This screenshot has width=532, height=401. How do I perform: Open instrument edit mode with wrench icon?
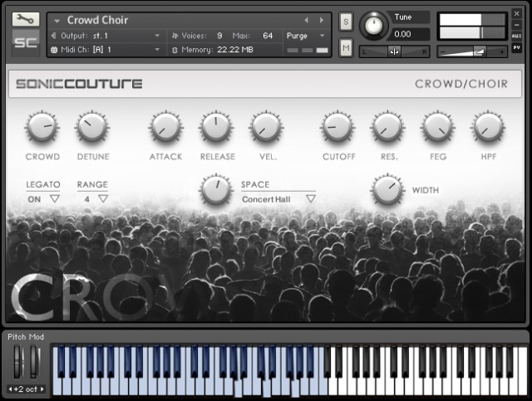[26, 19]
